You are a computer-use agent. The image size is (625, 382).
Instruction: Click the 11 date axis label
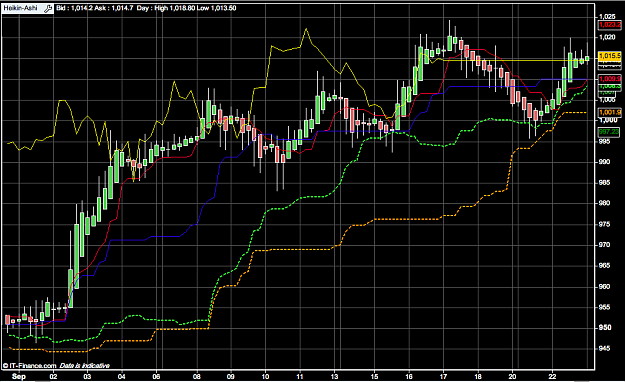pos(300,376)
